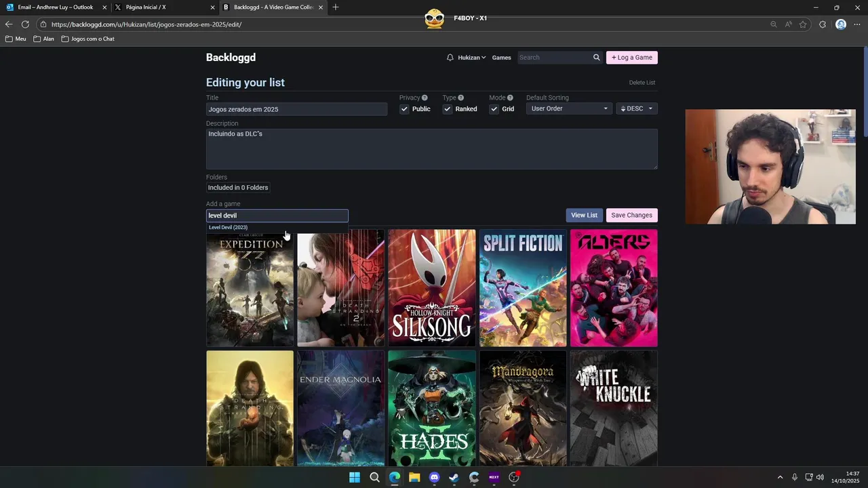Image resolution: width=868 pixels, height=488 pixels.
Task: Click the Included in 0 Folders button
Action: pyautogui.click(x=238, y=188)
